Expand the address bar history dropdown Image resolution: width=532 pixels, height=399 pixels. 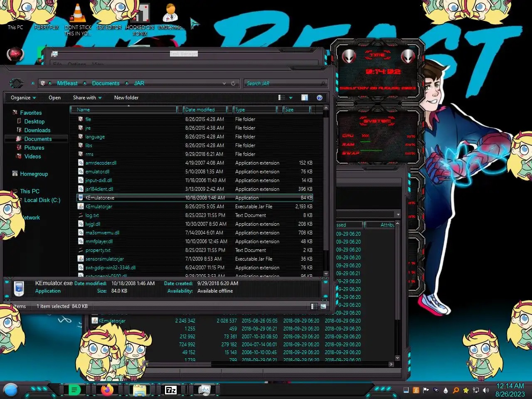(224, 84)
